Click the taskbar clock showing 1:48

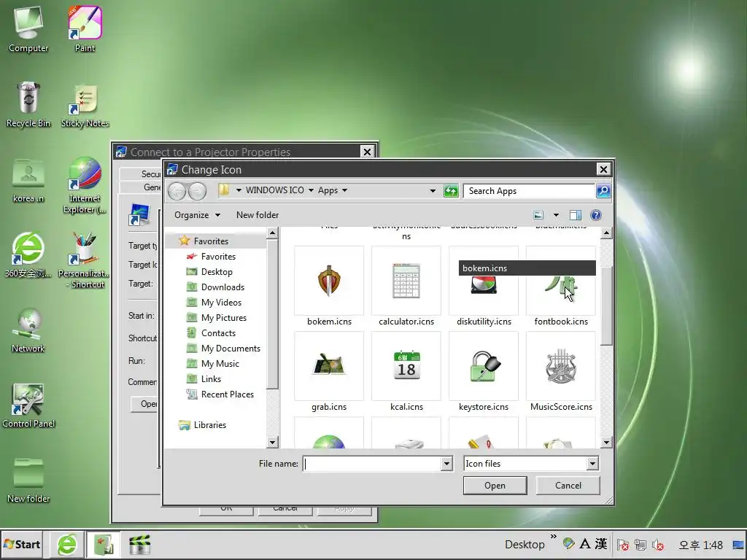[x=701, y=545]
